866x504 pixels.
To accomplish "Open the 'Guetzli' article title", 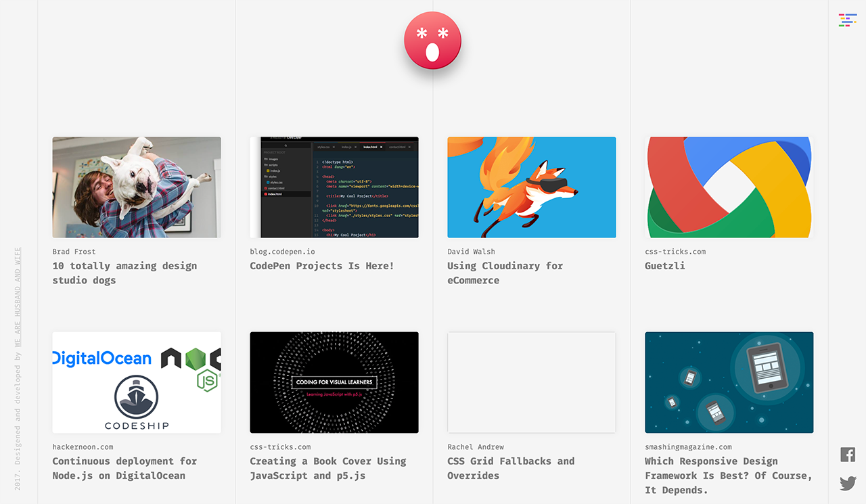I will [665, 266].
